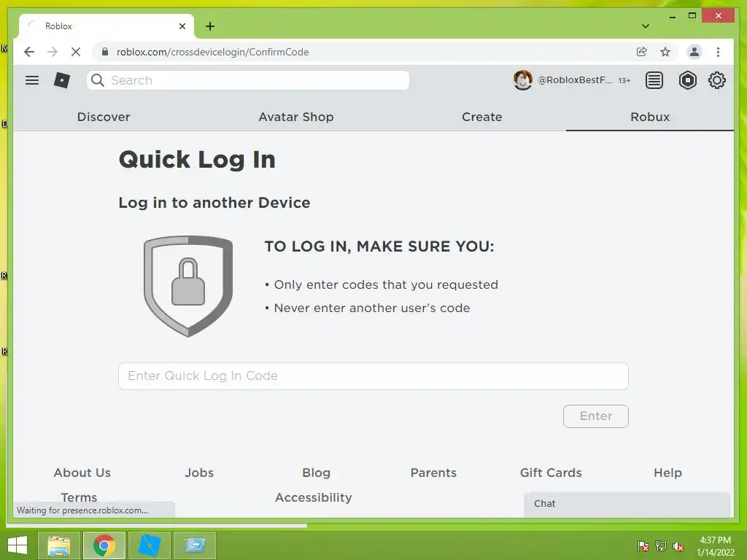Click the 'Log in to another Device' subheading
The width and height of the screenshot is (747, 560).
[x=214, y=203]
